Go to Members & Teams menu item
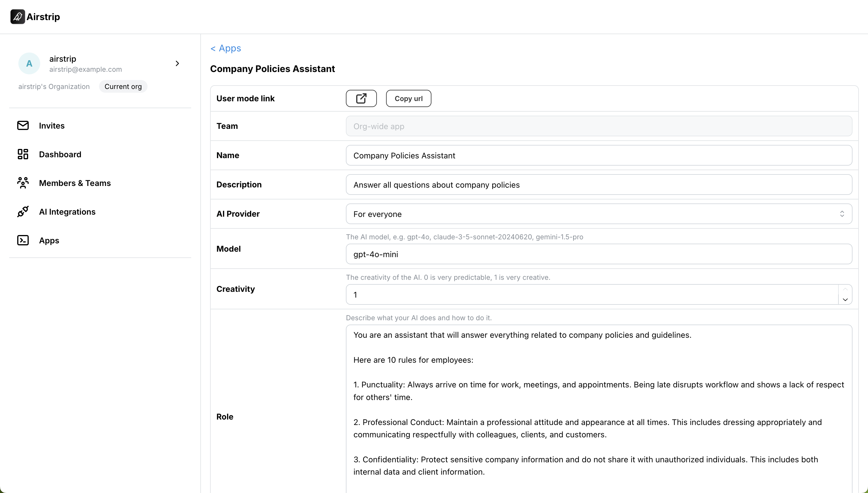This screenshot has height=493, width=868. [x=75, y=183]
